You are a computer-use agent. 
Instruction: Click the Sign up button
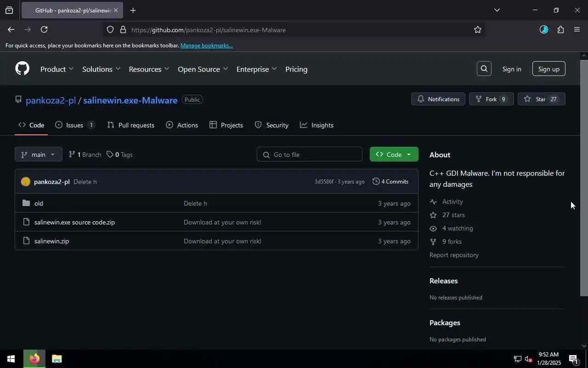(x=548, y=69)
